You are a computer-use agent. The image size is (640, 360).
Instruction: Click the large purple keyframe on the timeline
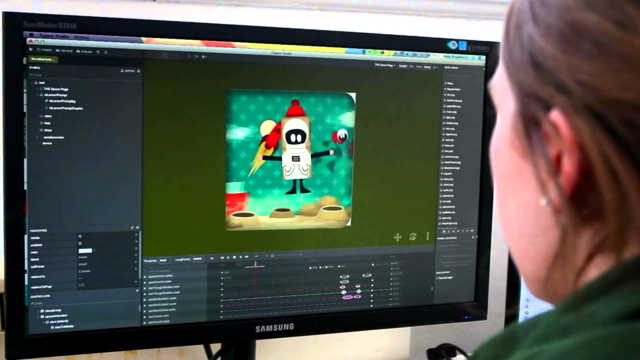347,297
